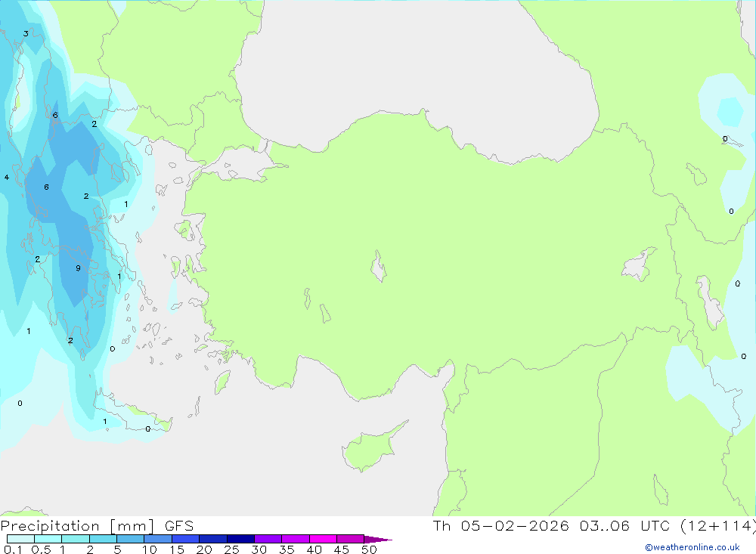Click the legend label "30"
This screenshot has width=756, height=554.
(259, 549)
